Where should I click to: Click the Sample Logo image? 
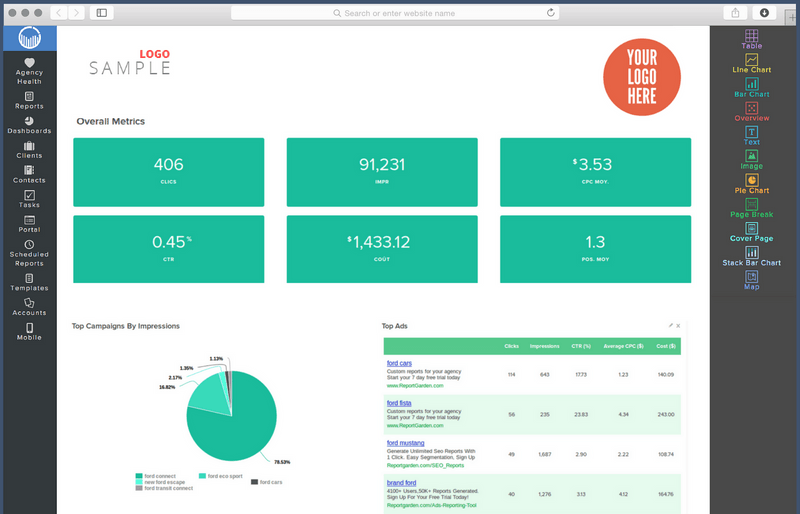(x=130, y=62)
